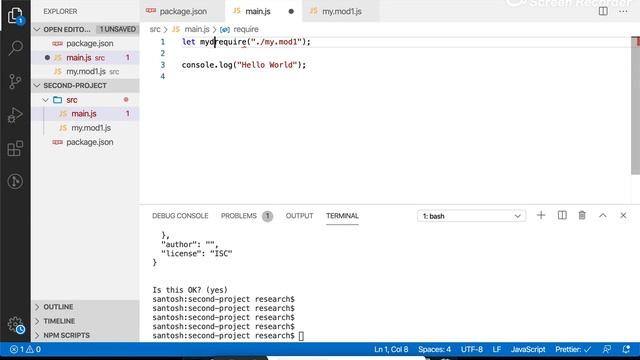This screenshot has width=640, height=360.
Task: Open the Git Graph activity bar icon
Action: [15, 181]
